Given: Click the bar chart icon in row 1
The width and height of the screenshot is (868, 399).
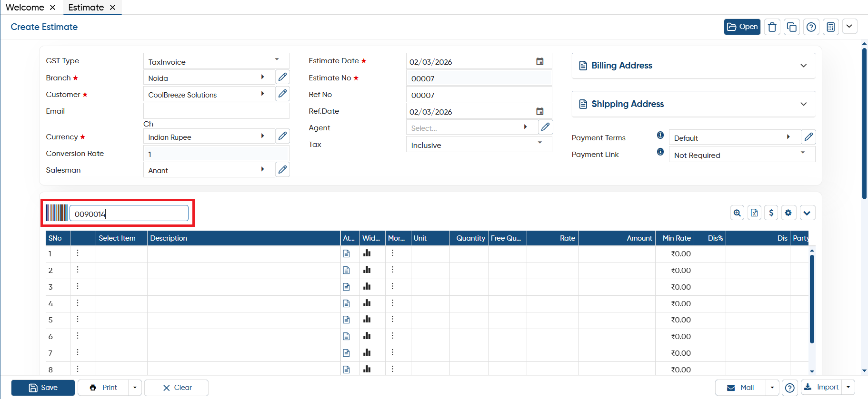Looking at the screenshot, I should [x=367, y=253].
